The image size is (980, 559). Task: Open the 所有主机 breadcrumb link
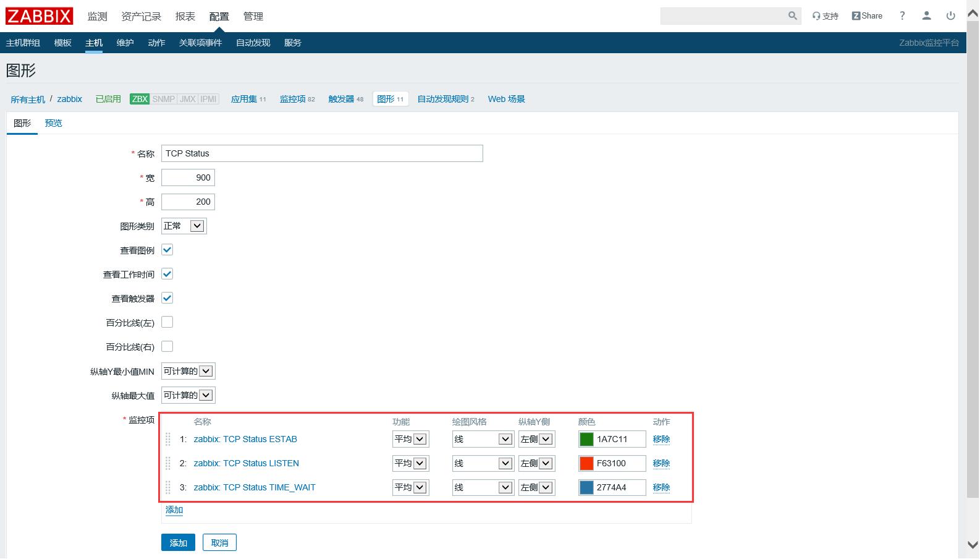pyautogui.click(x=28, y=99)
